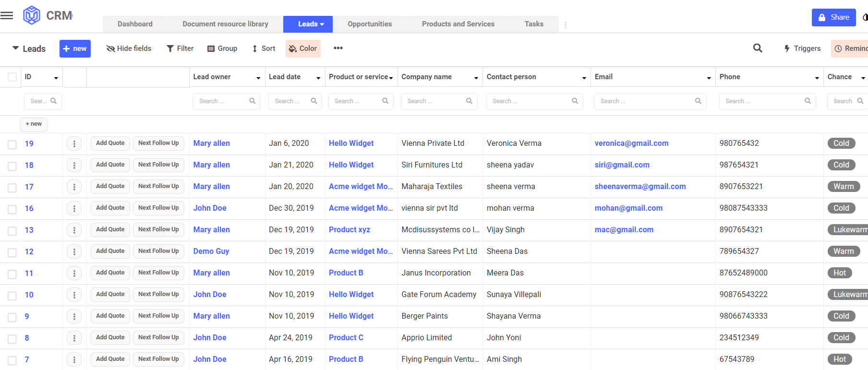Open row menu for lead 9
Image resolution: width=868 pixels, height=370 pixels.
tap(74, 316)
